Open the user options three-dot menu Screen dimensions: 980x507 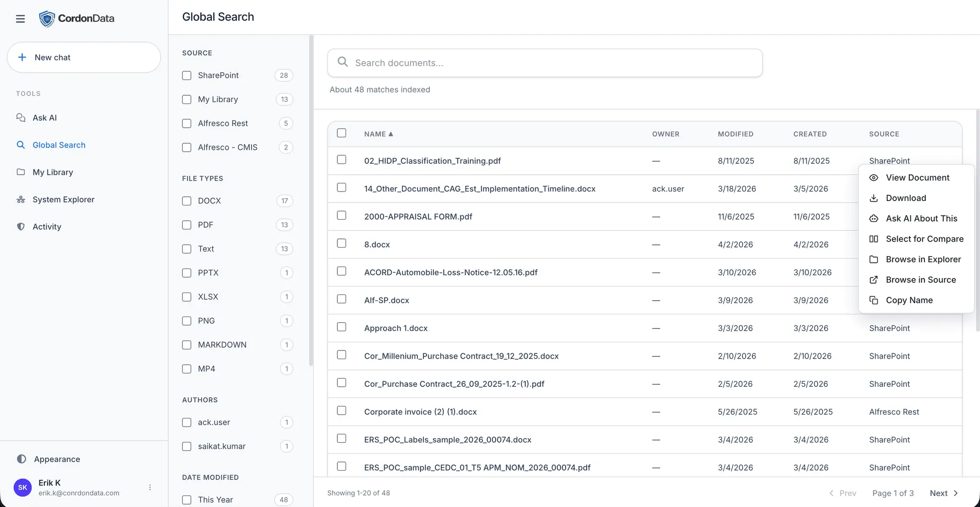click(x=150, y=487)
